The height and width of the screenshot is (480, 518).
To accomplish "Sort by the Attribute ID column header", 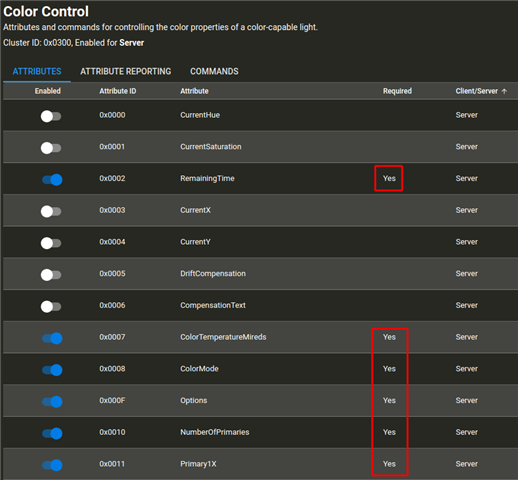I will point(118,91).
